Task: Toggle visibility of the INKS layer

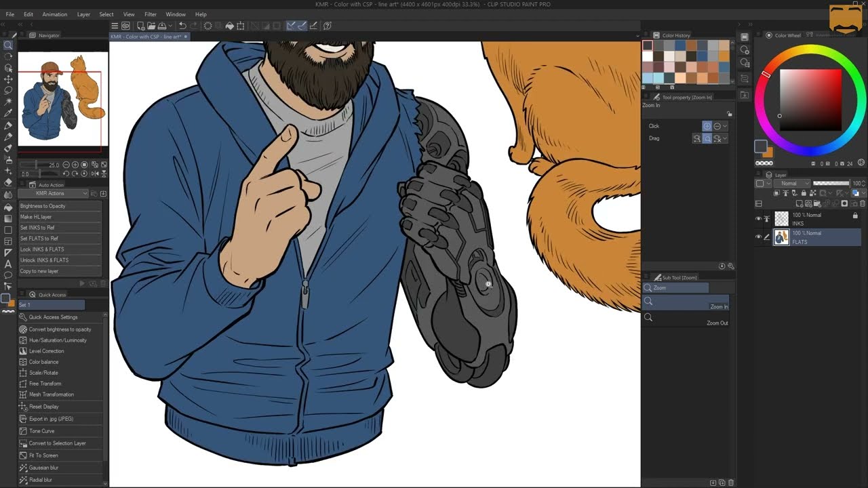Action: coord(758,218)
